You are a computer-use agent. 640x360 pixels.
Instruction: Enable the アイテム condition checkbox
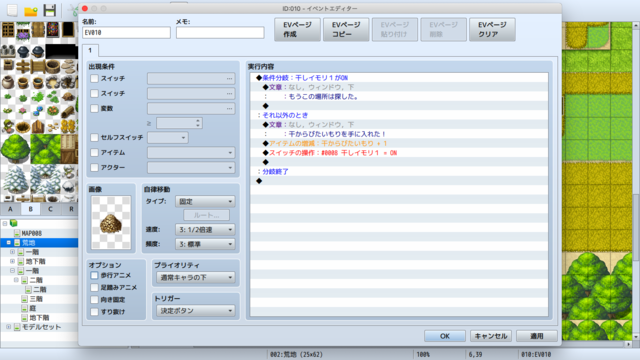tap(94, 152)
